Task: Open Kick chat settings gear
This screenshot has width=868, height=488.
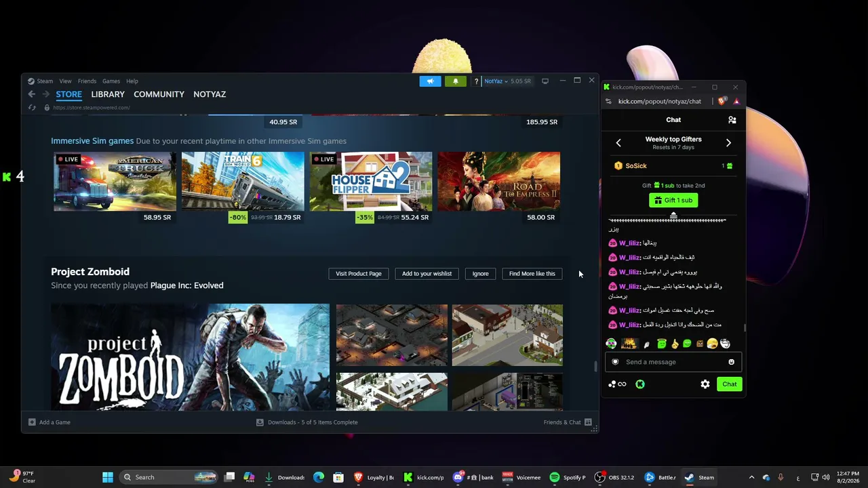Action: 705,384
